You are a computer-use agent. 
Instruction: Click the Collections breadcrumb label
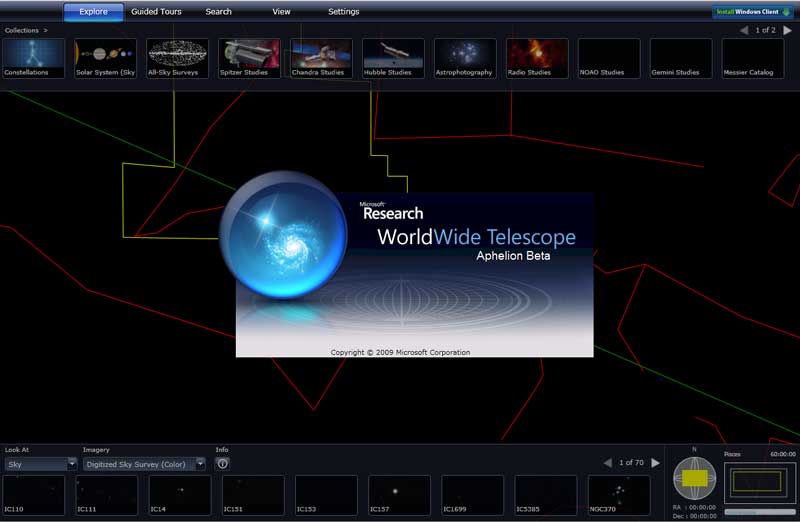[x=21, y=31]
